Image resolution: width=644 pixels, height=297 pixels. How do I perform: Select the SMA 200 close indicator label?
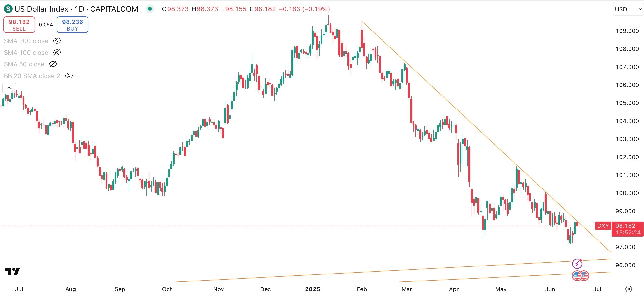26,41
